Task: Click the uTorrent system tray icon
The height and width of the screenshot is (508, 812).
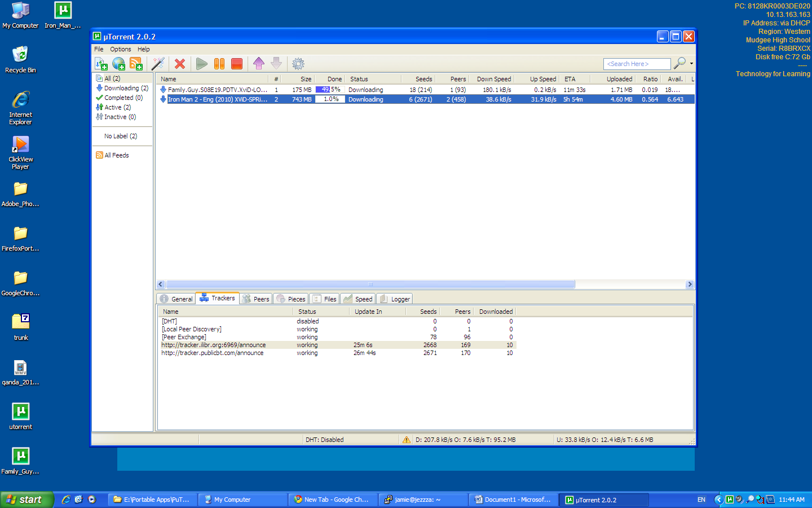Action: coord(729,500)
